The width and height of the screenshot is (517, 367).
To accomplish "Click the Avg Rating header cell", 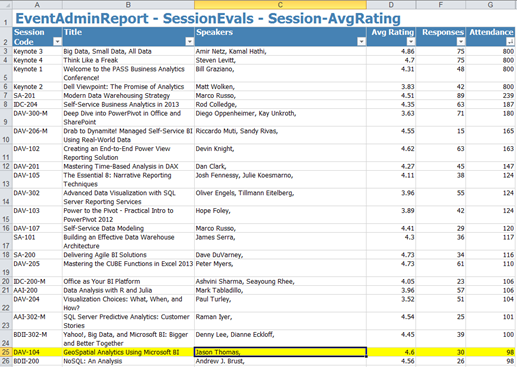I will coord(391,37).
